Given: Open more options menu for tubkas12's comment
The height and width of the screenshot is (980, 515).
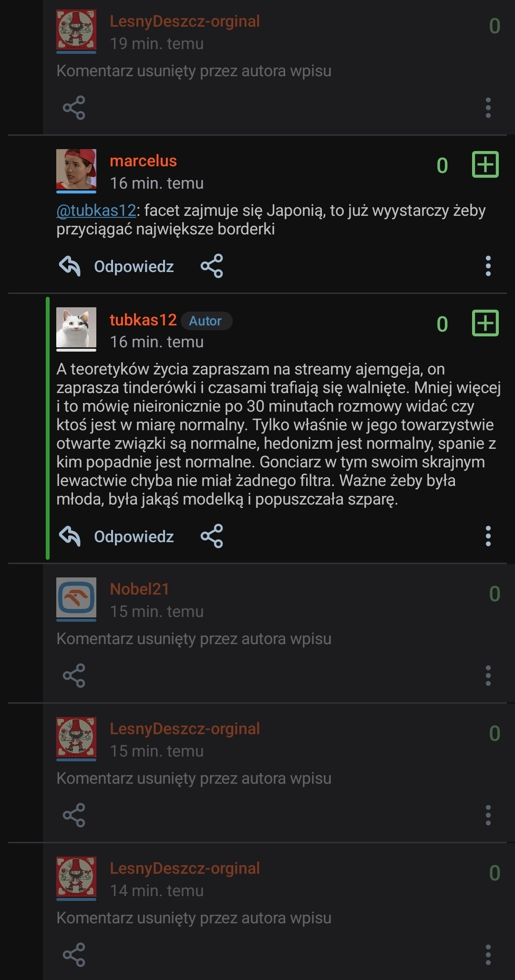Looking at the screenshot, I should pos(488,536).
